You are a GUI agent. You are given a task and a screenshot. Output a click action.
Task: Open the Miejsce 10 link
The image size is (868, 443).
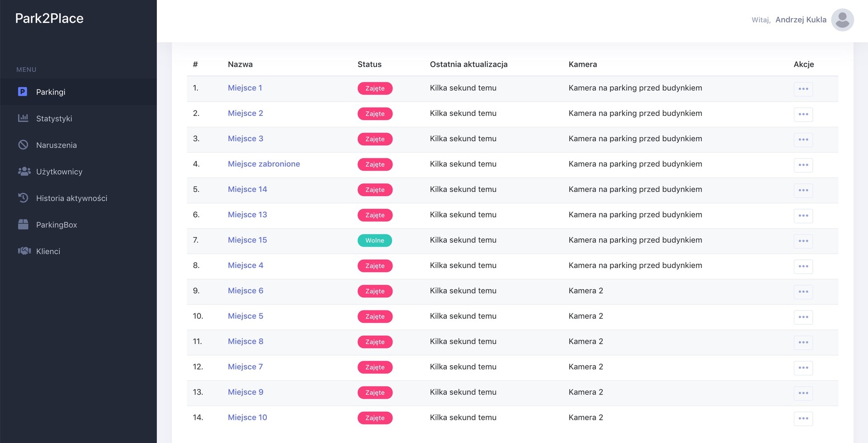coord(247,417)
